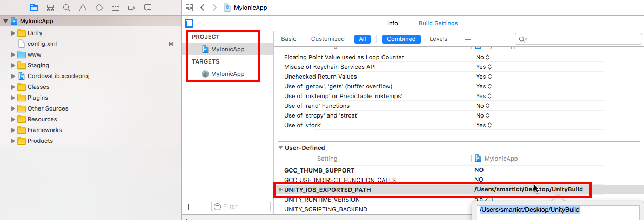Click the remove target minus button
644x220 pixels.
(201, 207)
